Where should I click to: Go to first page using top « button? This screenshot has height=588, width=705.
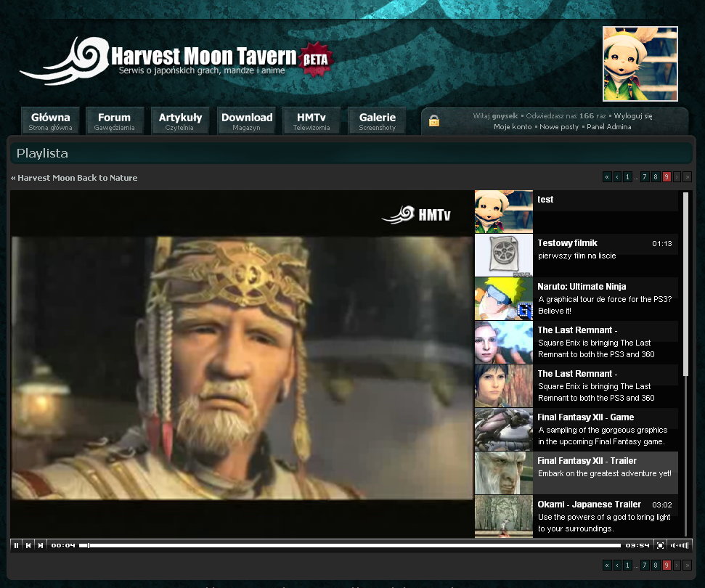(x=607, y=177)
